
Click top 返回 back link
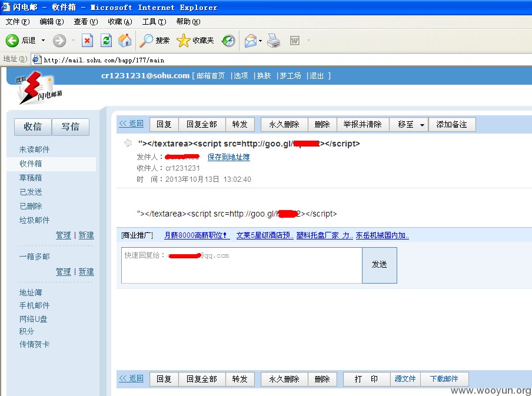[131, 124]
